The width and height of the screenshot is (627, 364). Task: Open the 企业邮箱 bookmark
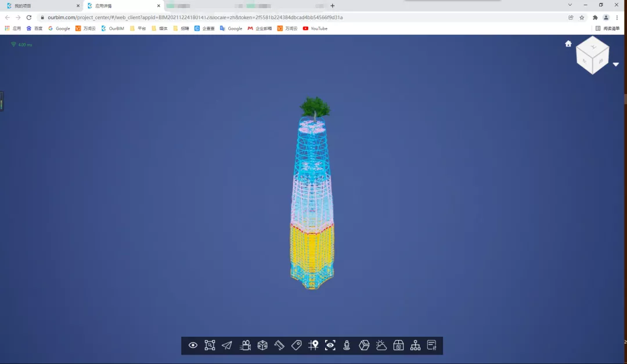coord(260,28)
